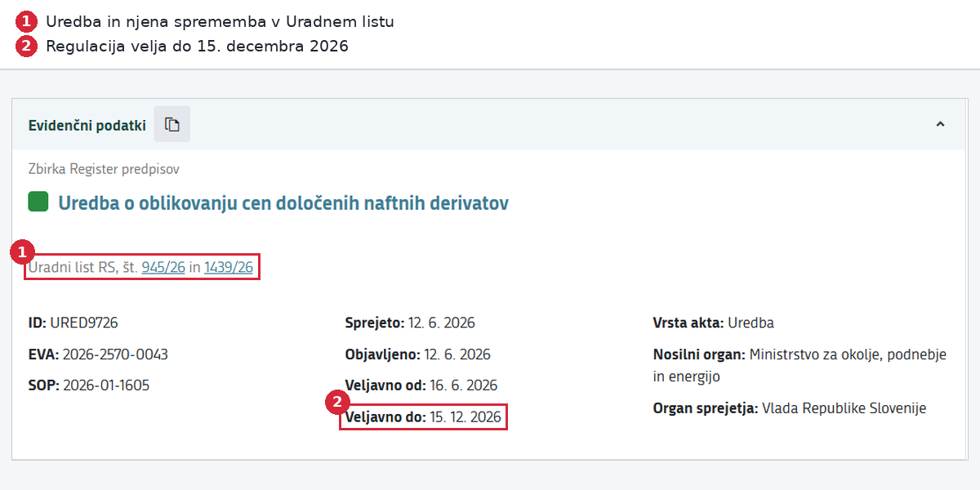Click the green validity status square

point(38,202)
